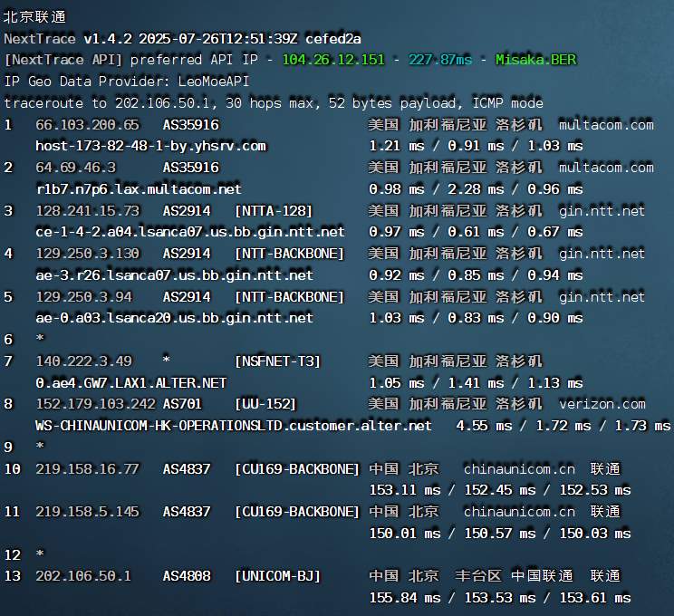Viewport: 674px width, 616px height.
Task: Click hostname ae-3.r26.lsanca07.us.bb.gin.ntt.net
Action: [174, 275]
